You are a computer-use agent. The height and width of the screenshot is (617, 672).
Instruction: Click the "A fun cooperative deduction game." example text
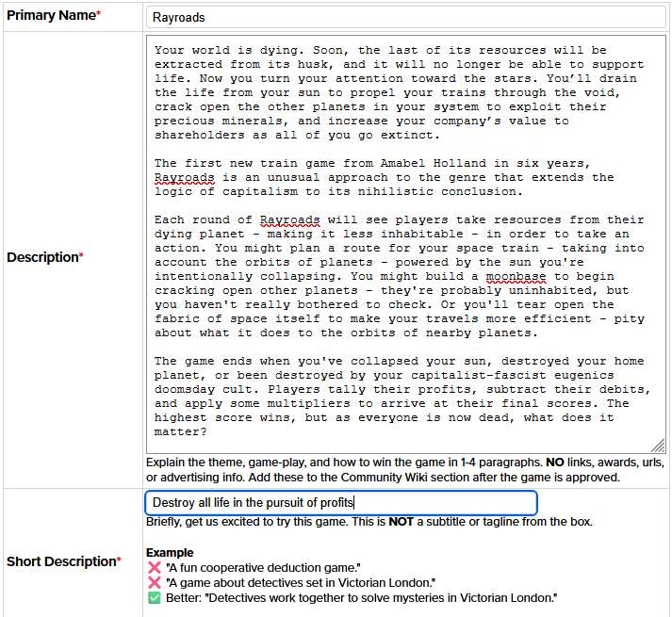coord(262,568)
